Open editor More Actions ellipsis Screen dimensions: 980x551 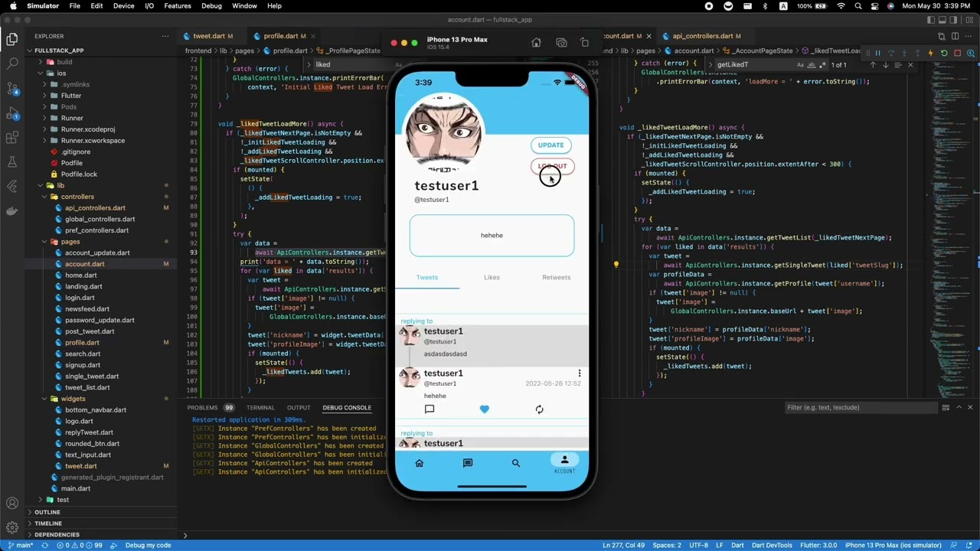point(969,36)
